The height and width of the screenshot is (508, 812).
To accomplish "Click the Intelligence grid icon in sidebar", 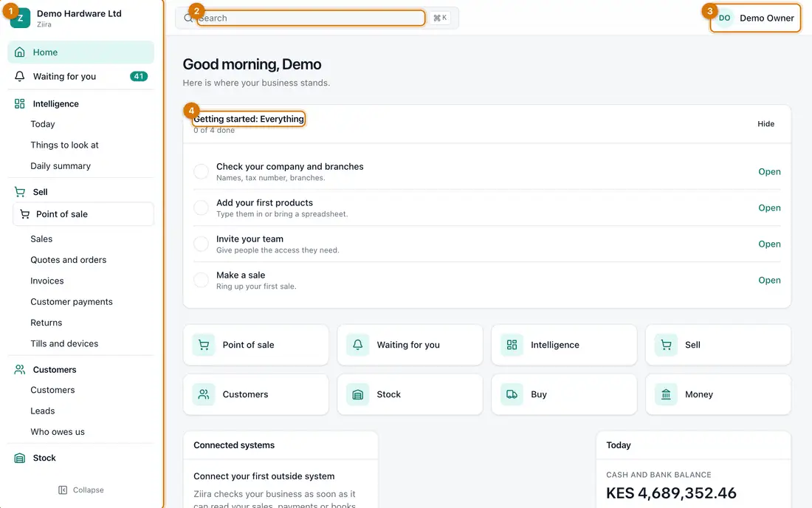I will pyautogui.click(x=20, y=103).
